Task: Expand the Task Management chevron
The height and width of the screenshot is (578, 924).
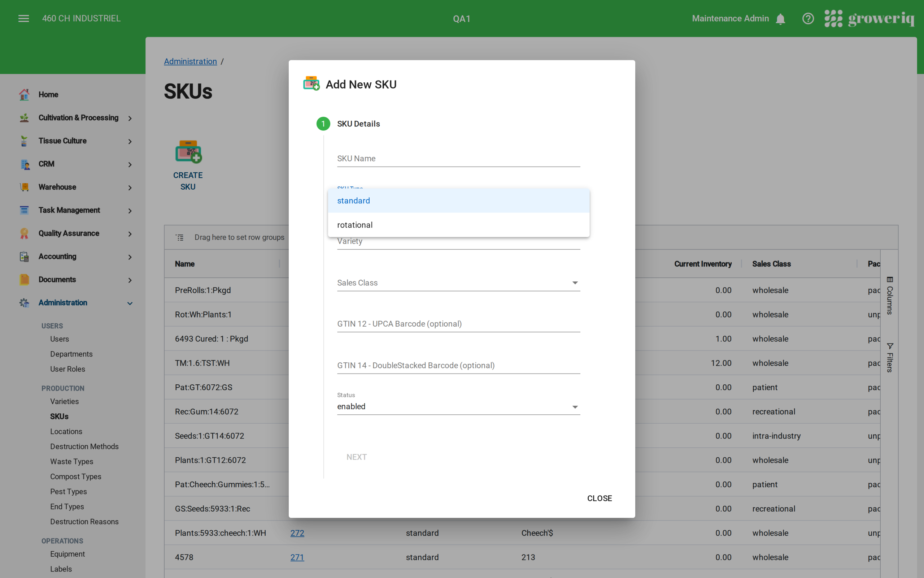Action: point(130,211)
